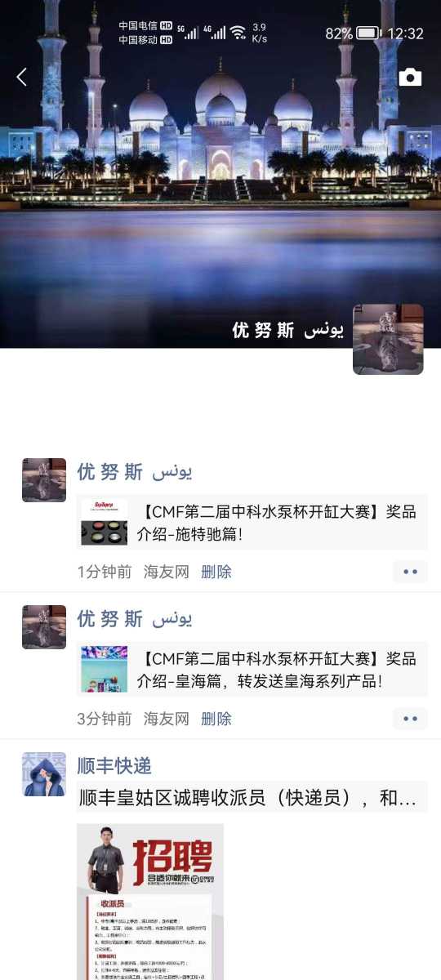This screenshot has height=980, width=441.
Task: Delete the post from 3分钟前
Action: (216, 719)
